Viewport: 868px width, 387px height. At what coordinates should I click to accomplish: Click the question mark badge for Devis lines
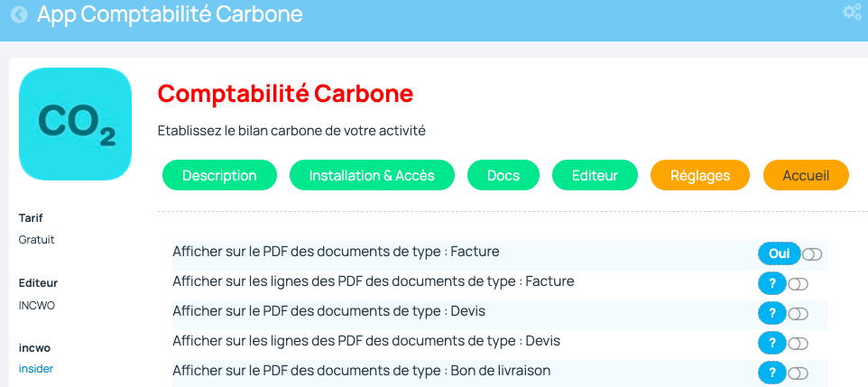(772, 344)
